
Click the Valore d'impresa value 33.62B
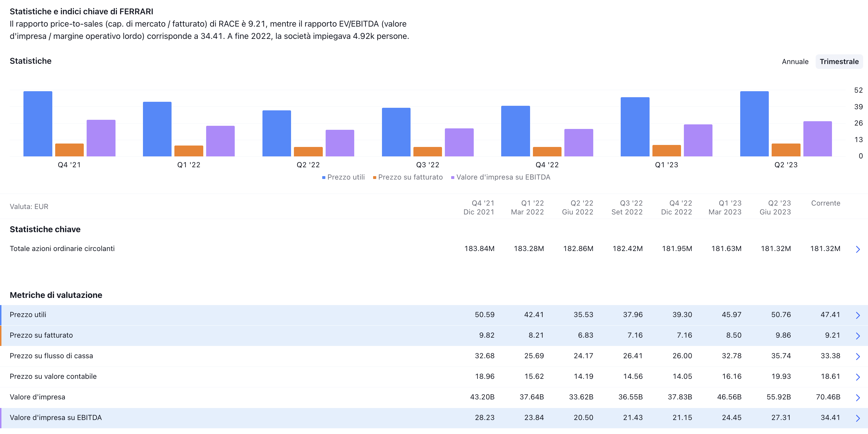point(581,397)
